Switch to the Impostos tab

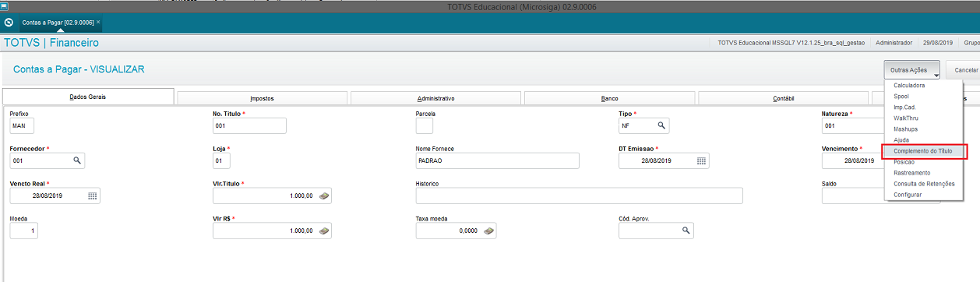coord(262,99)
